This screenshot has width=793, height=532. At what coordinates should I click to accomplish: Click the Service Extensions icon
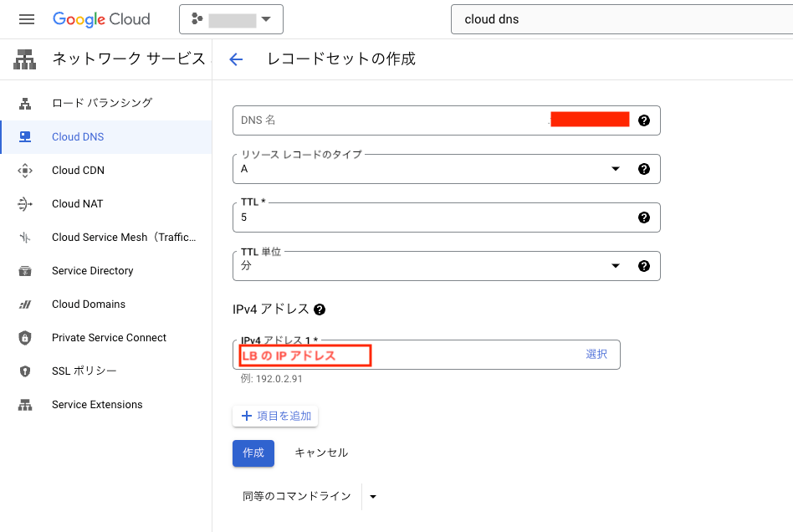25,404
